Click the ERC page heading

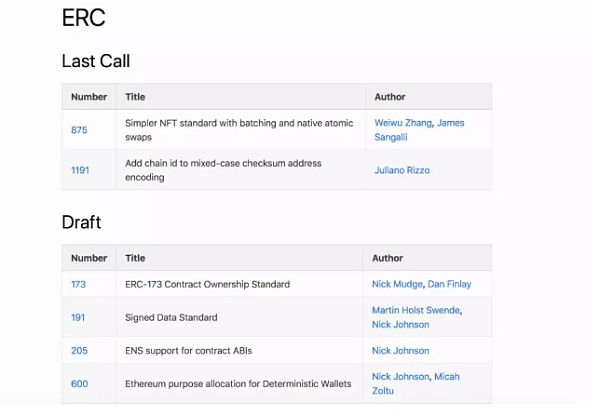(83, 18)
